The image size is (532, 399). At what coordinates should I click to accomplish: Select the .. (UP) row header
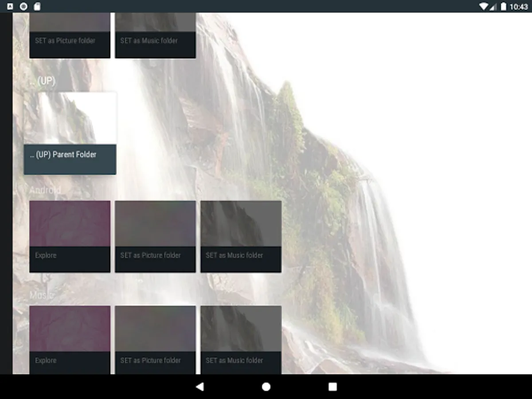(42, 82)
